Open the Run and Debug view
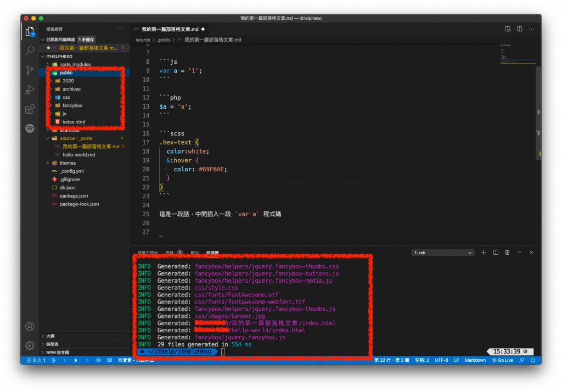The height and width of the screenshot is (392, 562). click(x=30, y=89)
